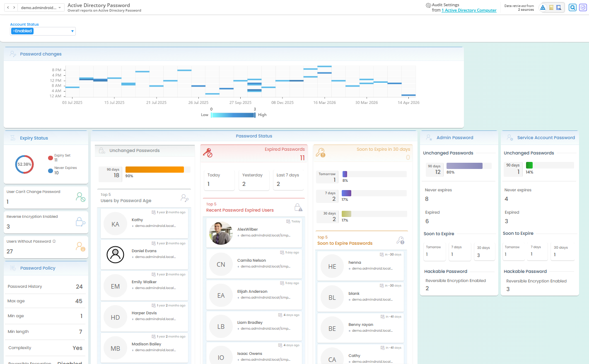Open search via the blue magnifier button
The height and width of the screenshot is (364, 589).
(x=572, y=7)
